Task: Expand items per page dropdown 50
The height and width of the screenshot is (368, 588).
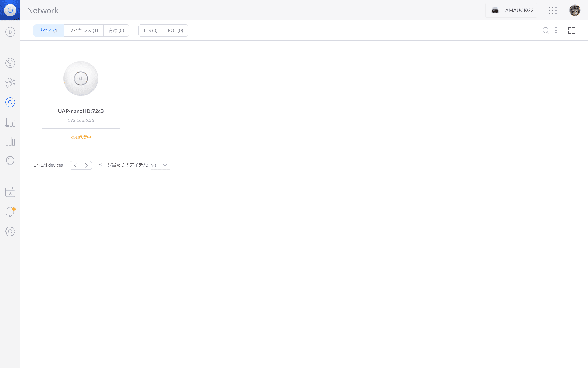Action: click(x=160, y=165)
